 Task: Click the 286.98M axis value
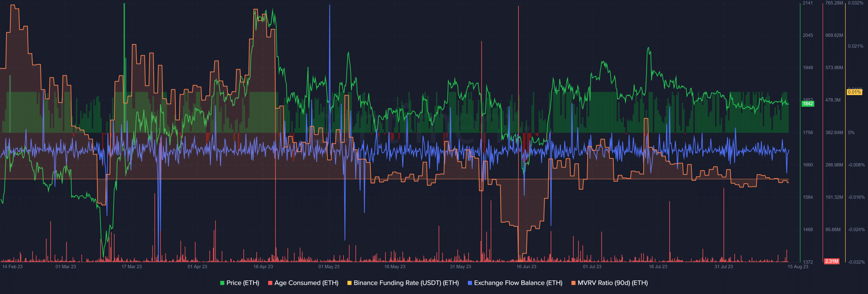pos(834,165)
